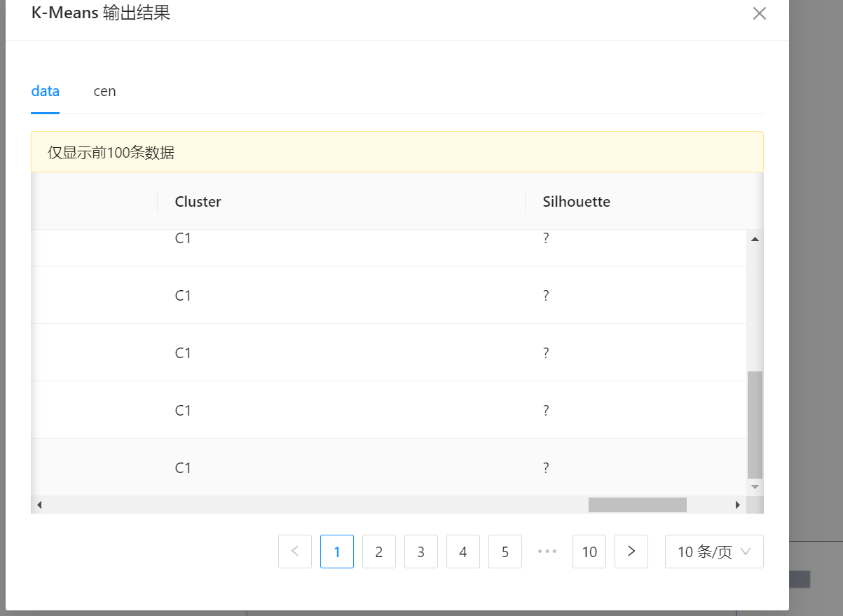Go to page 5
The width and height of the screenshot is (843, 616).
tap(505, 552)
